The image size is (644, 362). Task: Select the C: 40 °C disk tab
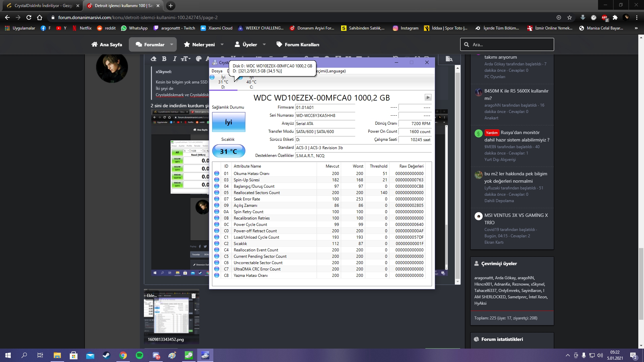coord(251,82)
